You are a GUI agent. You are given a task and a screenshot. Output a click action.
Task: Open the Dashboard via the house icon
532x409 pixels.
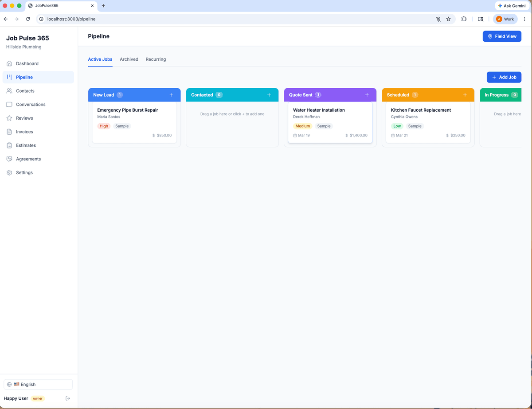click(x=9, y=63)
